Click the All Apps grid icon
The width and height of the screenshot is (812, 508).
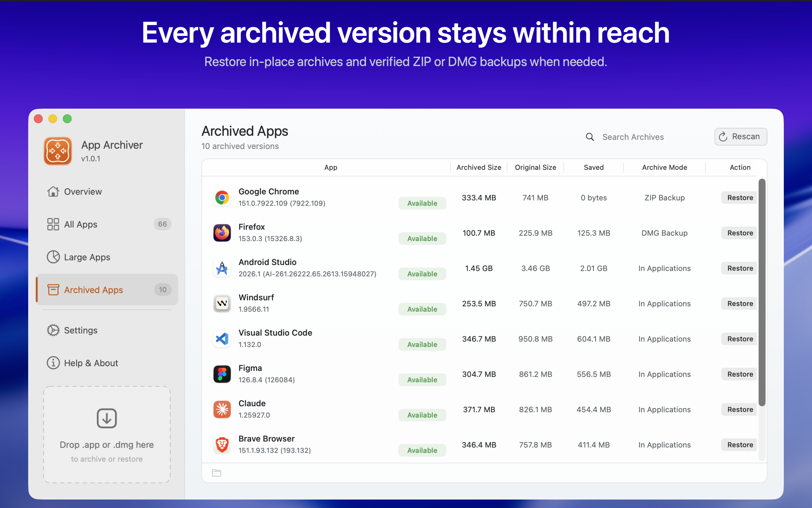coord(53,224)
